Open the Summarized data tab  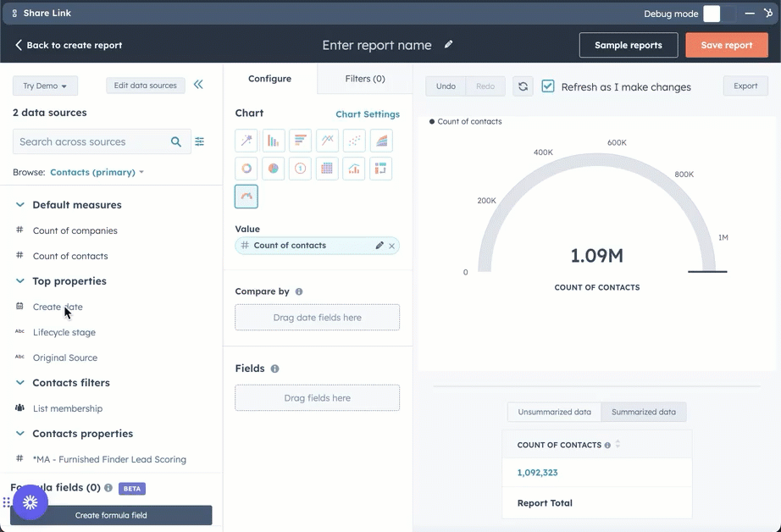point(642,412)
